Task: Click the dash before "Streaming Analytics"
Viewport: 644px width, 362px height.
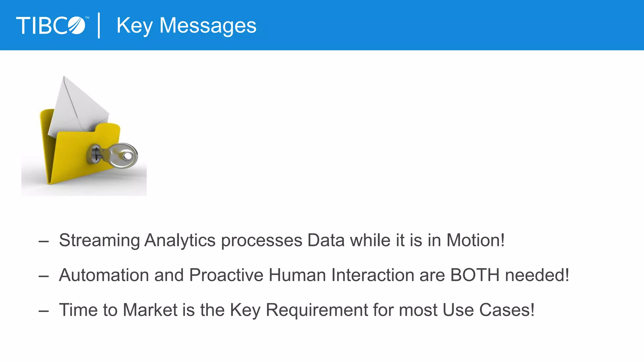Action: click(x=43, y=241)
